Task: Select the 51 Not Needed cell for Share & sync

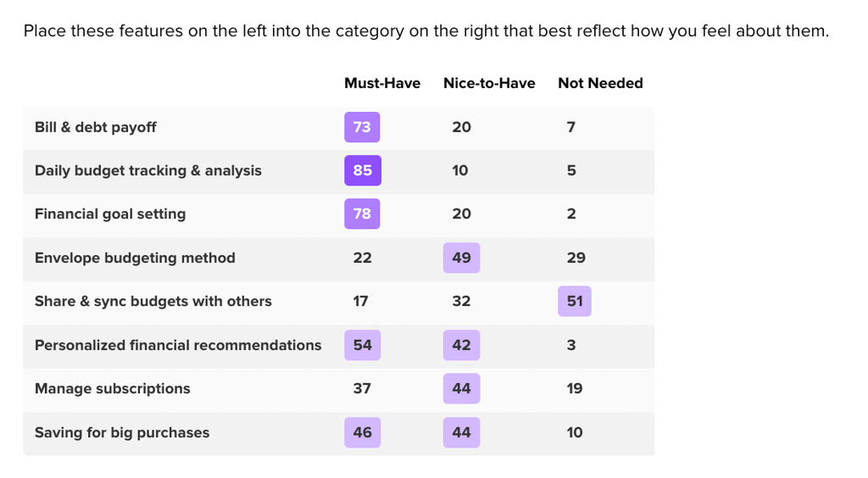Action: (575, 301)
